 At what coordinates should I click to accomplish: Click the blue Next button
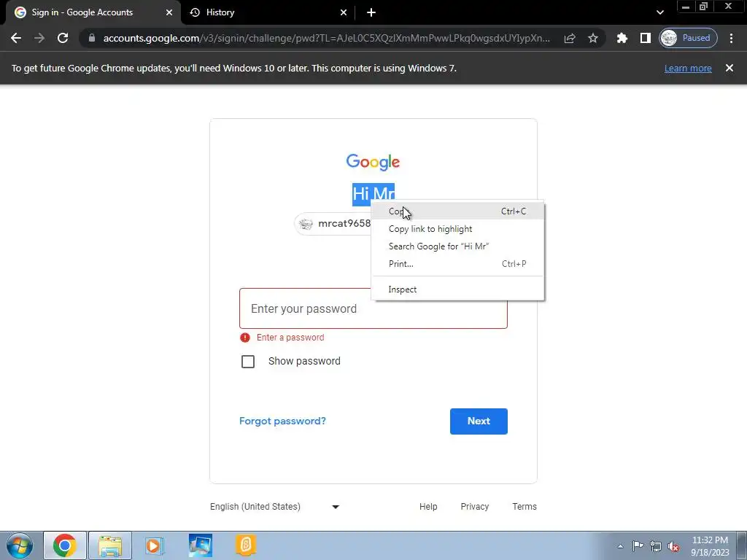[479, 421]
